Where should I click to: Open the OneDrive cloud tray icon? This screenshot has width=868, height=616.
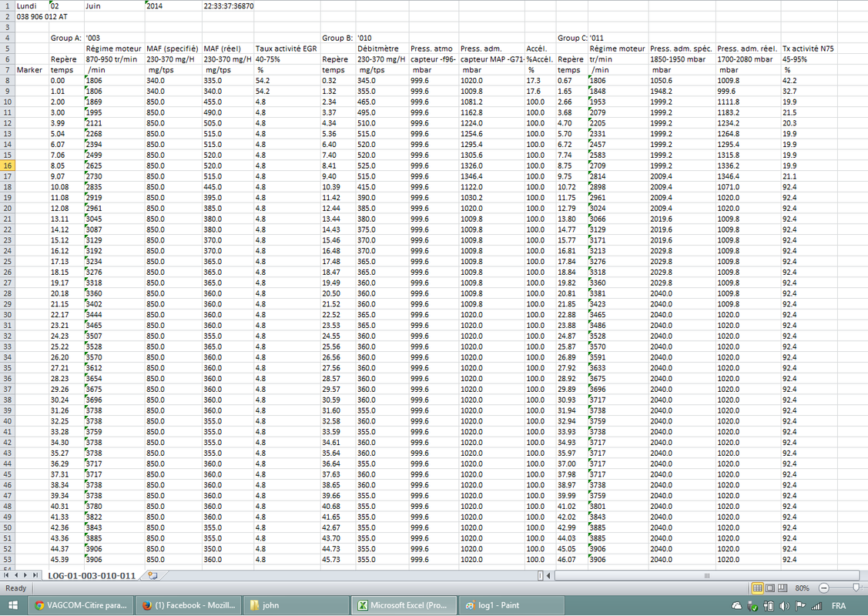(736, 605)
